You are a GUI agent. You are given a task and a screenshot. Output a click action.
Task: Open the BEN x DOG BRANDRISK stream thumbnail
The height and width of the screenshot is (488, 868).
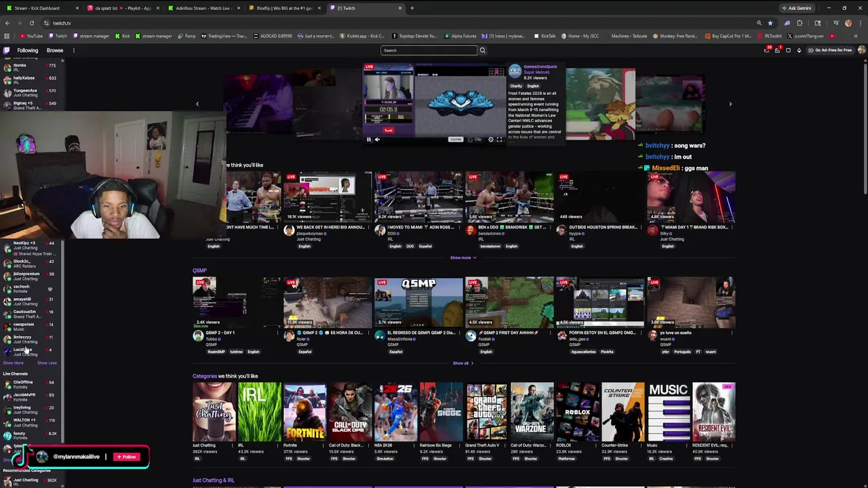[509, 197]
